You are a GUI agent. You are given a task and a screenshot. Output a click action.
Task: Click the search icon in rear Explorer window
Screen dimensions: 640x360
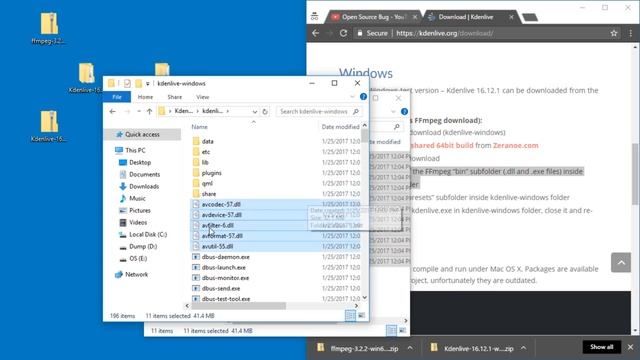(x=396, y=127)
